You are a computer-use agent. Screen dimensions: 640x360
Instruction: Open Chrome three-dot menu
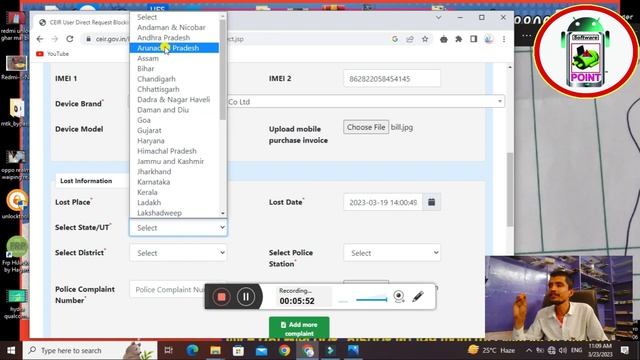click(x=504, y=39)
